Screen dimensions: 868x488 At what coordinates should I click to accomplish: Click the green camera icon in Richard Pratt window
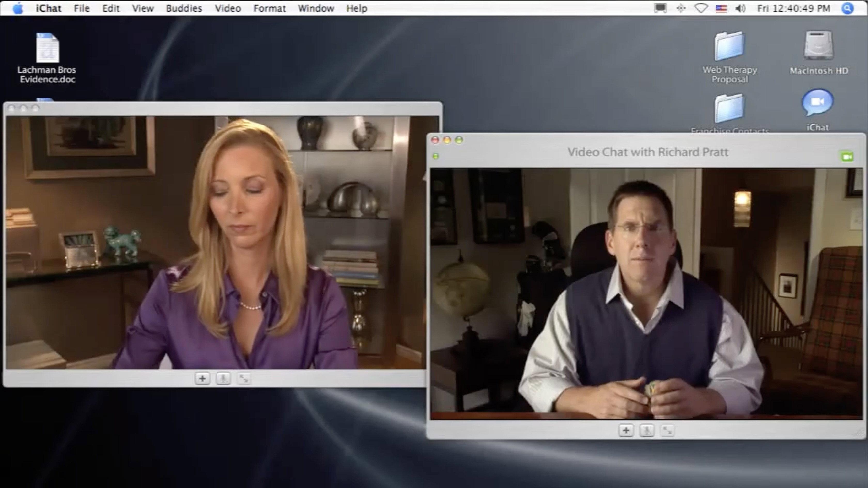[x=847, y=157]
